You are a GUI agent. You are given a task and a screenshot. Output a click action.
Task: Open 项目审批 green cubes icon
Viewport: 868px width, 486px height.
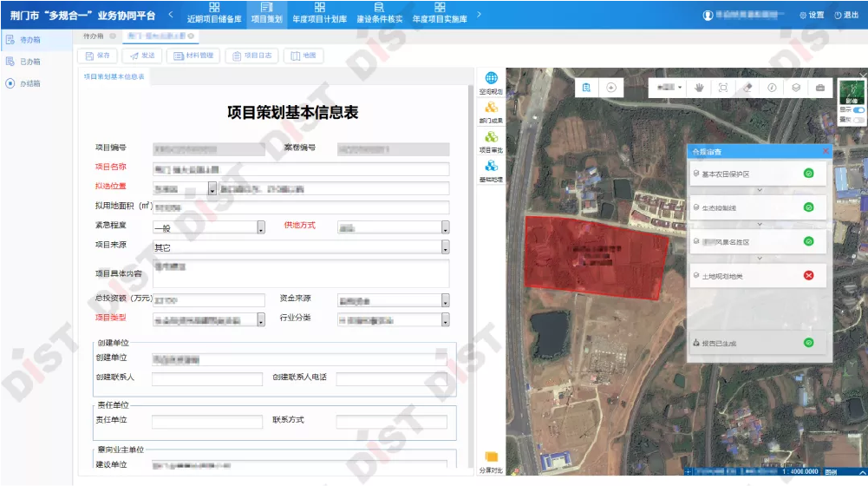[492, 141]
